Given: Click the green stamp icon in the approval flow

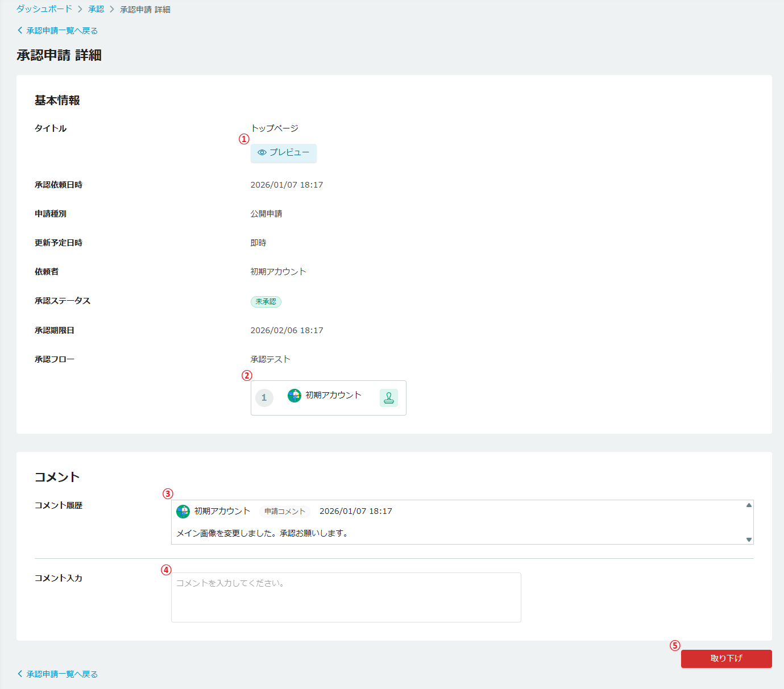Looking at the screenshot, I should click(x=389, y=398).
